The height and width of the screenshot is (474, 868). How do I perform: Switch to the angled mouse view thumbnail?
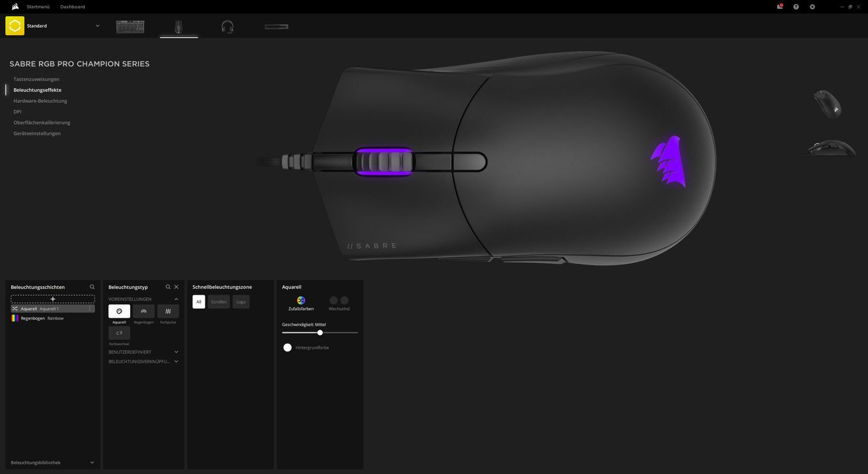coord(828,103)
